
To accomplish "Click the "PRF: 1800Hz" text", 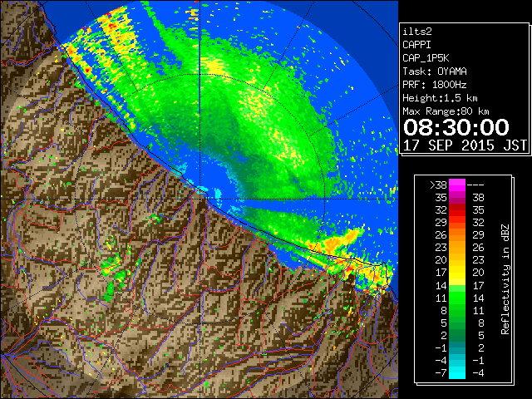I will click(x=435, y=85).
